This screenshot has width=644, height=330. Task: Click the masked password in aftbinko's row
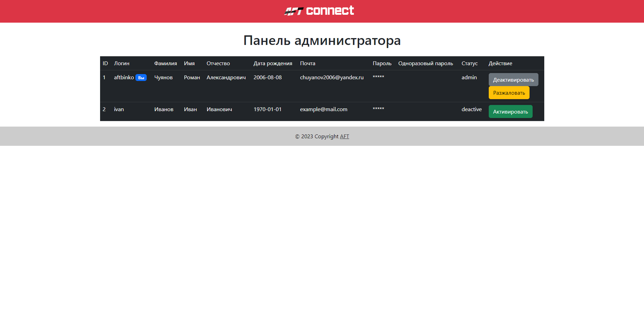pyautogui.click(x=378, y=77)
